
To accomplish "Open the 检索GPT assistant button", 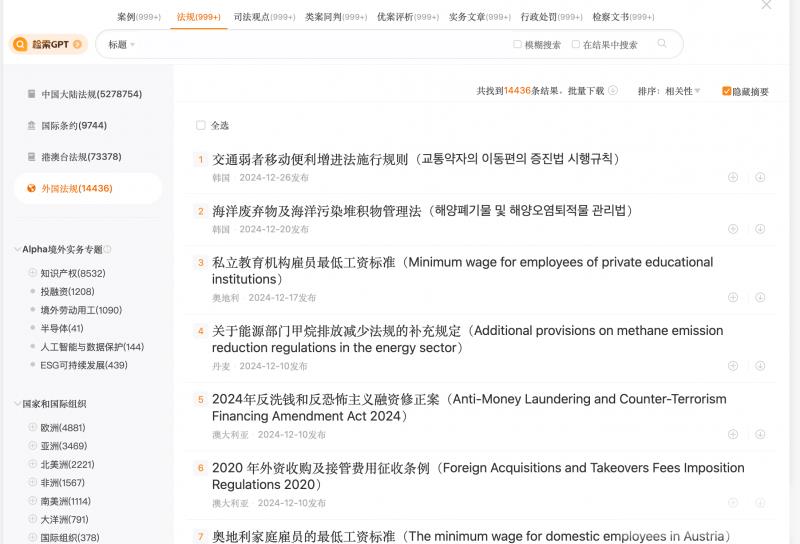I will point(48,44).
